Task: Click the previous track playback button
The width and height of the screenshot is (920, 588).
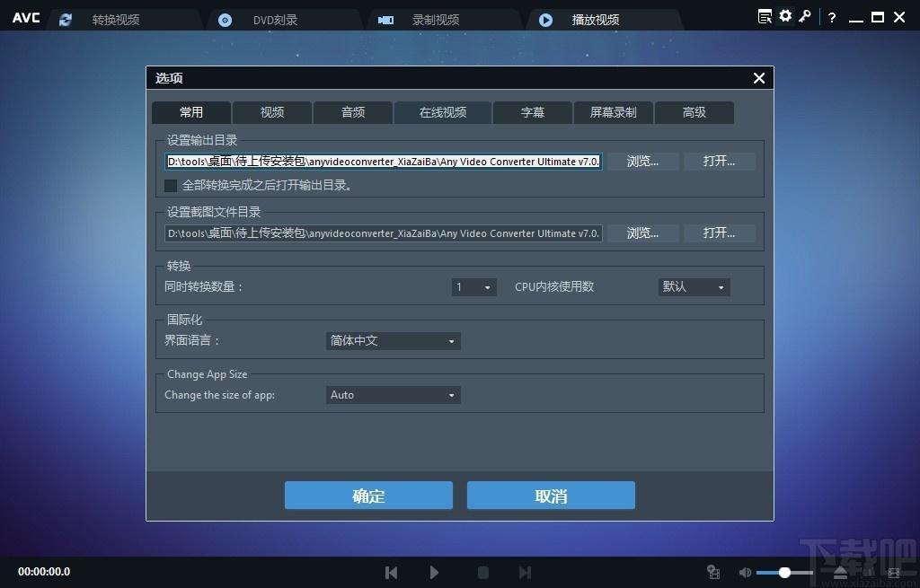Action: tap(392, 572)
